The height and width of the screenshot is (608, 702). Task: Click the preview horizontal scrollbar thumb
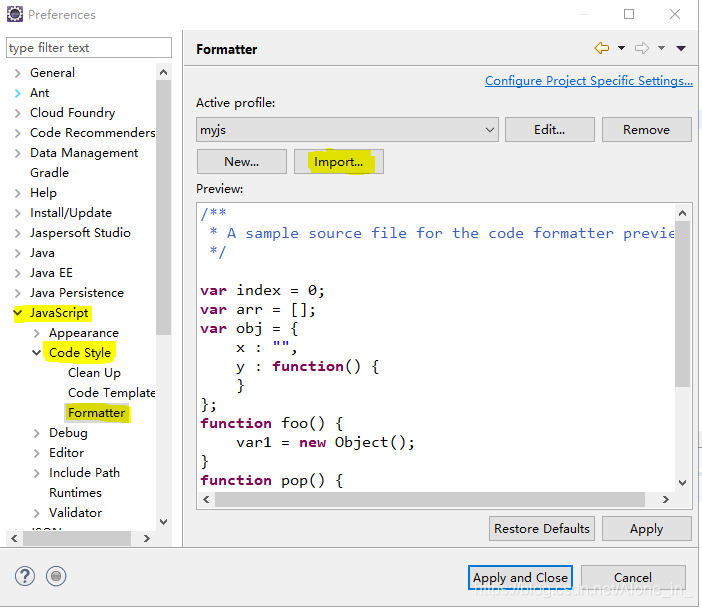coord(430,499)
